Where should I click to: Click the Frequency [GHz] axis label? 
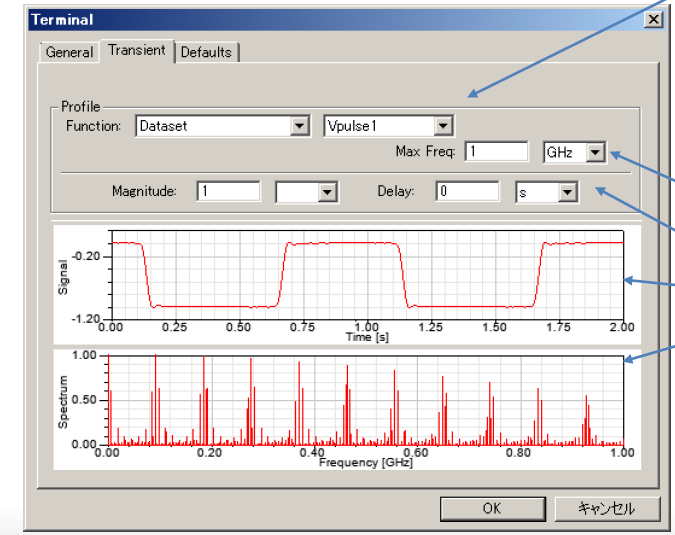366,463
